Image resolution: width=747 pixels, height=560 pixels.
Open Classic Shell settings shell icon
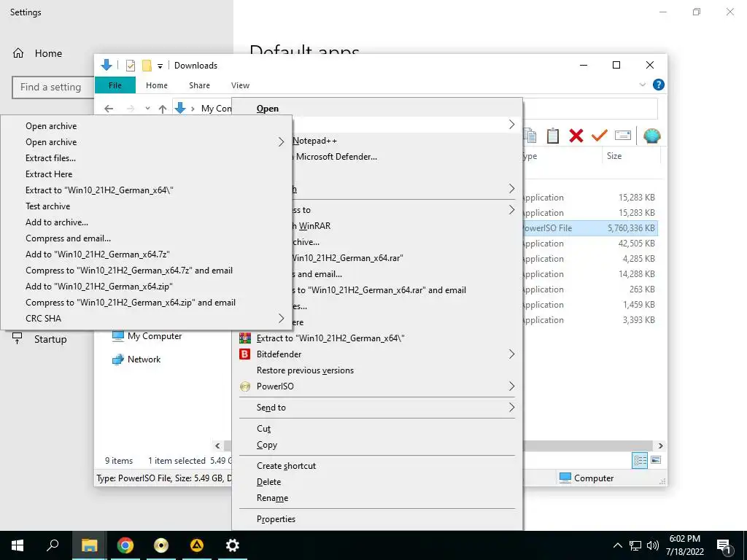651,136
